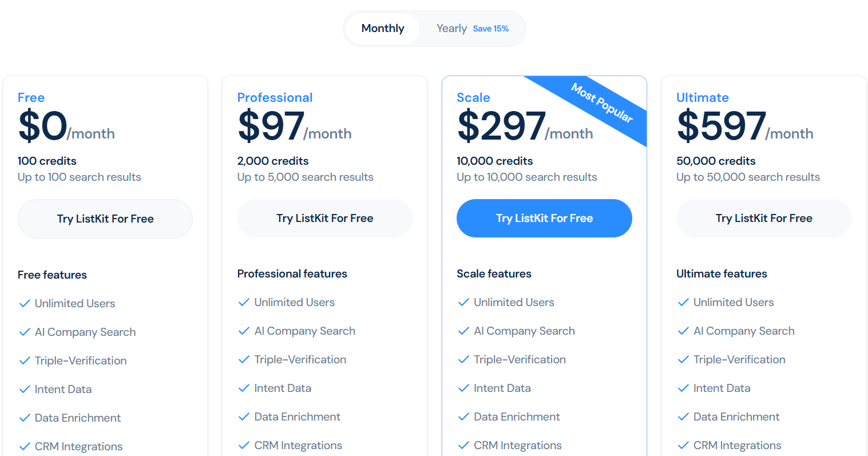
Task: Click the Save 15% label
Action: [x=491, y=28]
